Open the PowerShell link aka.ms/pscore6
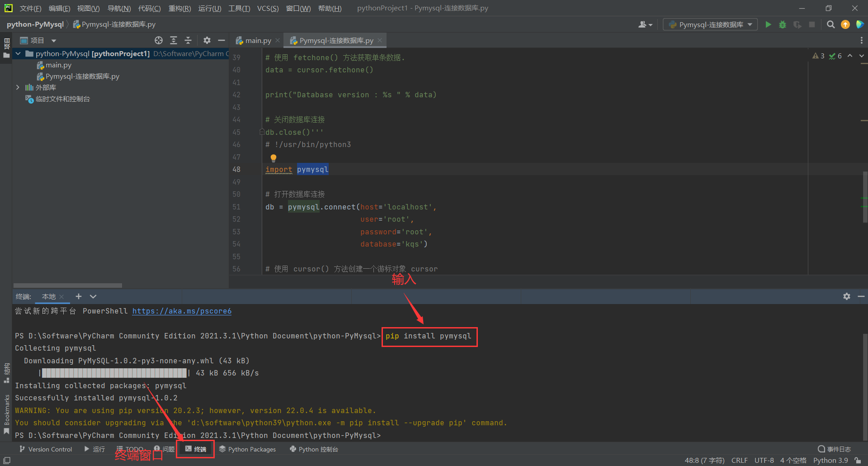Viewport: 868px width, 466px height. click(181, 311)
